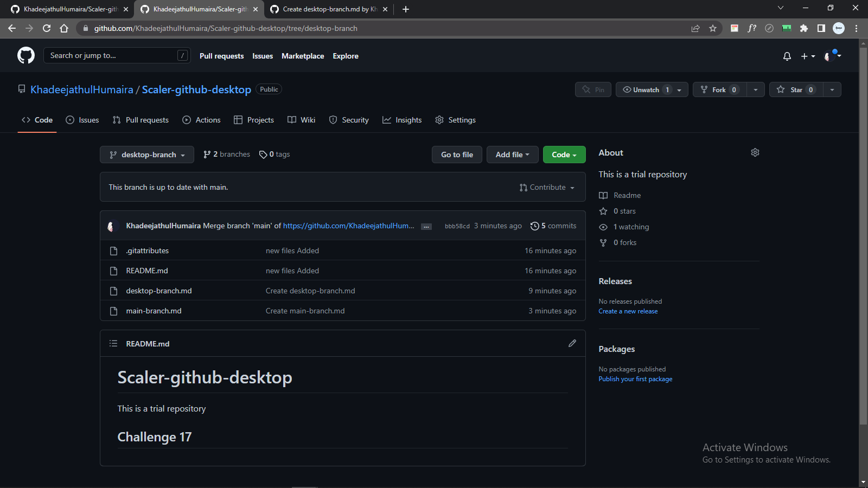Star the repository
868x488 pixels.
coord(796,89)
